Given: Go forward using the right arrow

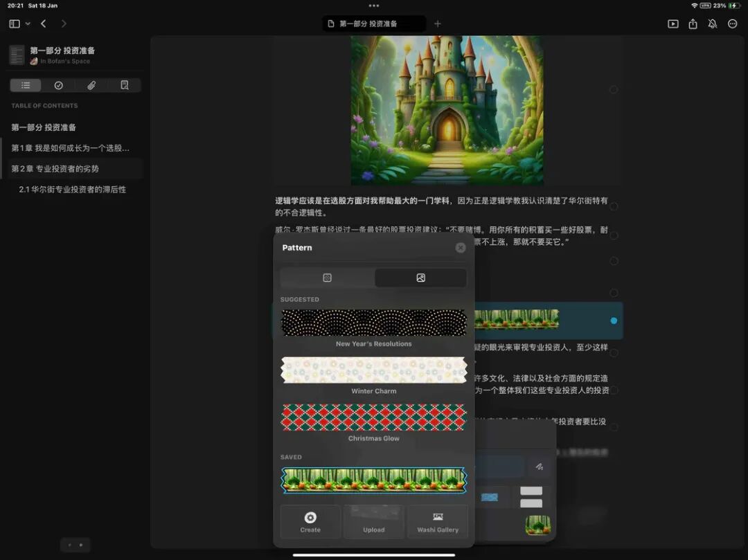Looking at the screenshot, I should tap(64, 24).
